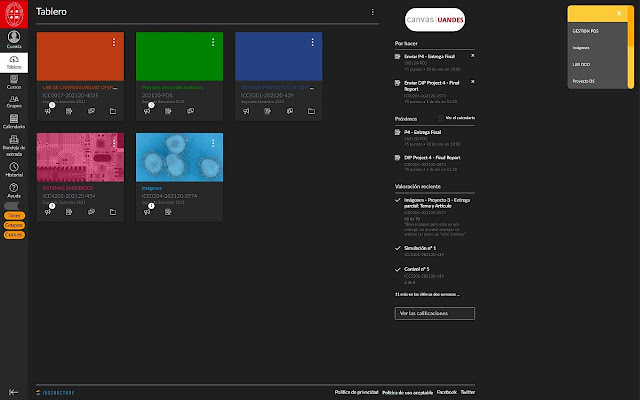Open announcements of GESTION PROYECTOS card
The image size is (640, 400).
coord(246,111)
